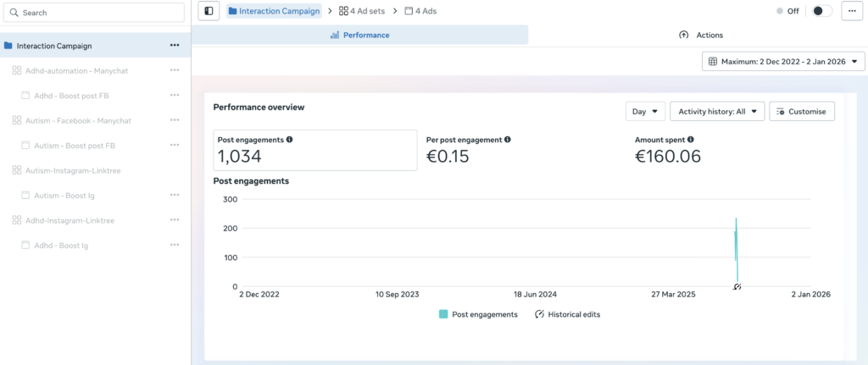Click the Performance bar chart icon

[334, 35]
